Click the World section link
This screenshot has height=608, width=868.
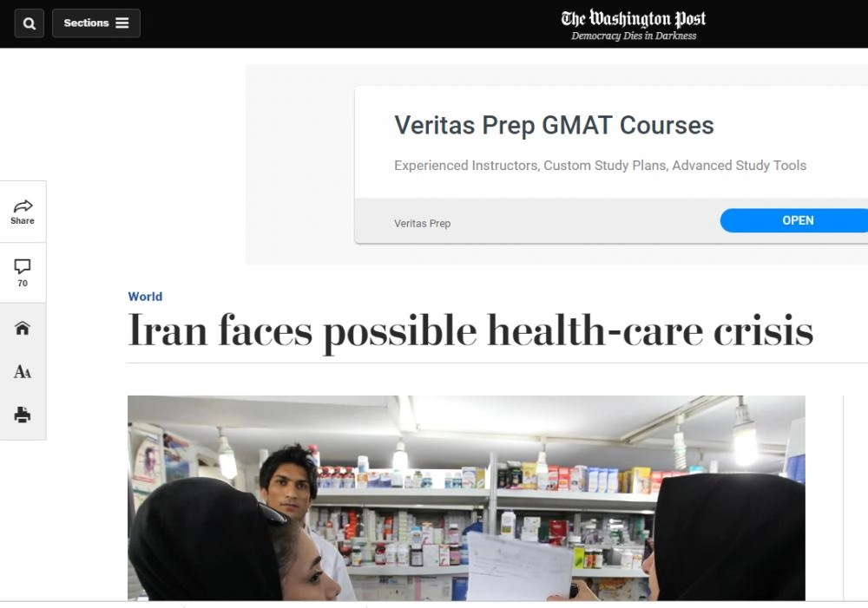[x=145, y=297]
